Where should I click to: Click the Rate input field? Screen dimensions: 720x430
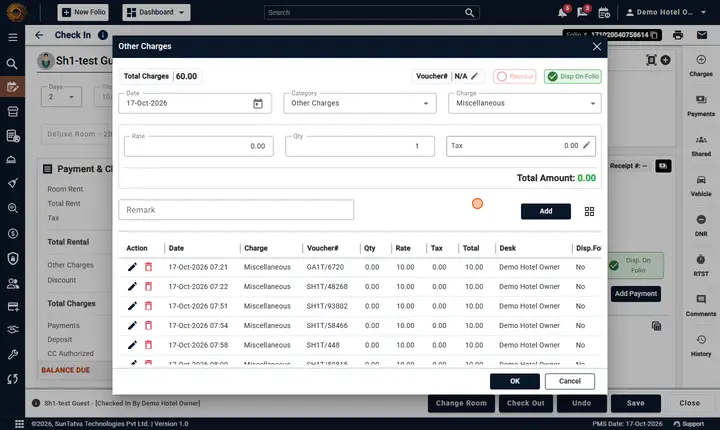(198, 146)
